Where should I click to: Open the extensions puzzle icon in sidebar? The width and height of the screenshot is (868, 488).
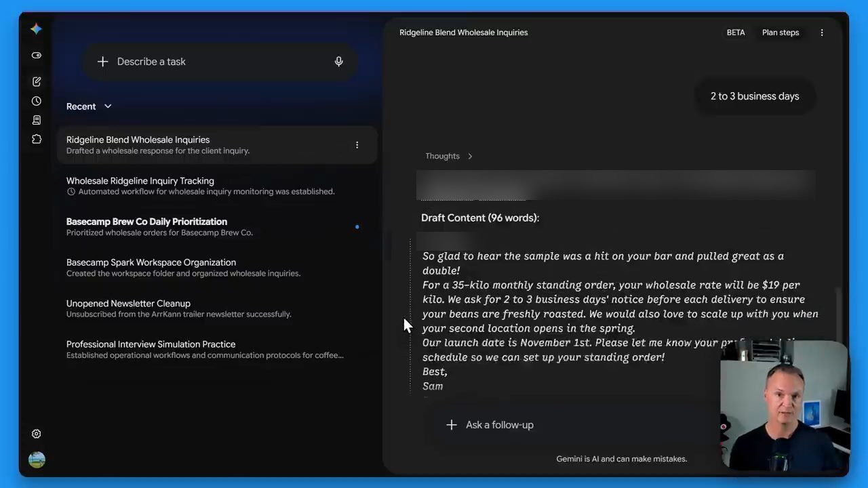tap(37, 139)
